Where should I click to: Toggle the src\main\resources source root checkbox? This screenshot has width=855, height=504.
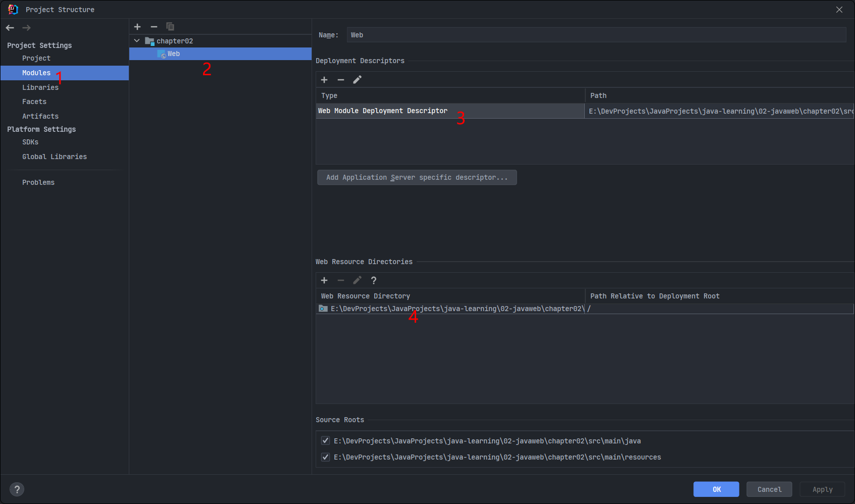[325, 457]
